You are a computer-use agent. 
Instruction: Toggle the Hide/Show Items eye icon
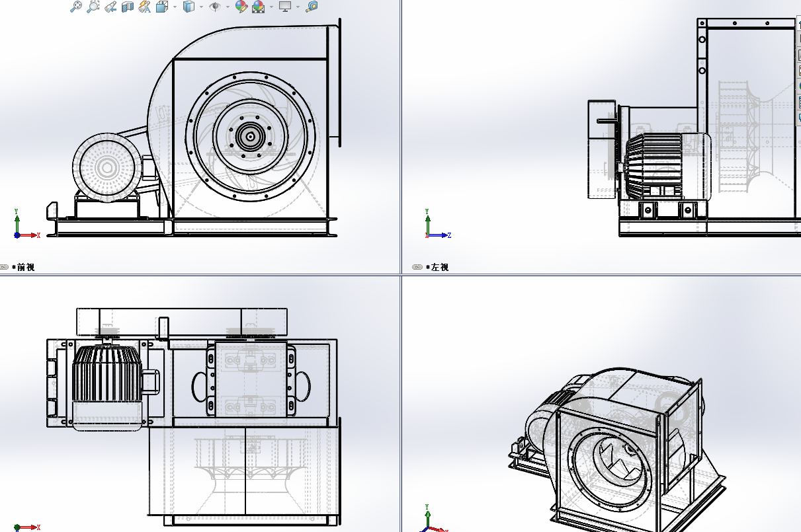[215, 7]
